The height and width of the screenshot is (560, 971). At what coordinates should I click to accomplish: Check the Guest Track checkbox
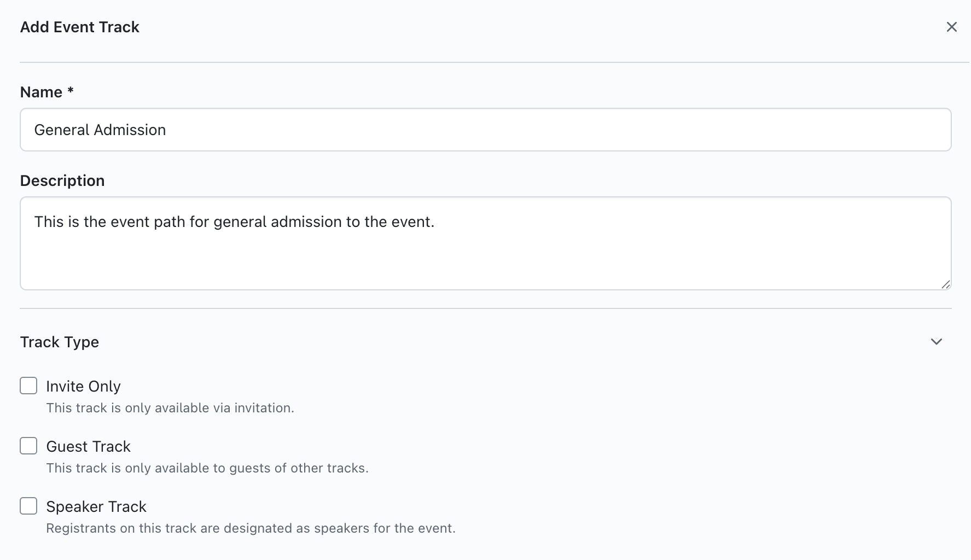tap(28, 446)
